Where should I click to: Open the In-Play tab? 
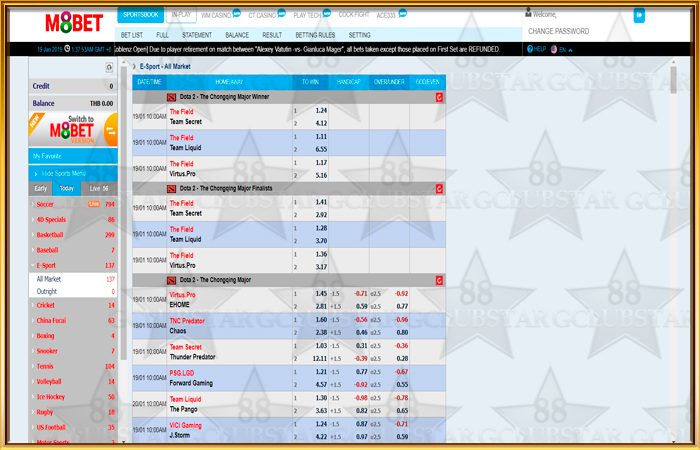click(x=181, y=15)
